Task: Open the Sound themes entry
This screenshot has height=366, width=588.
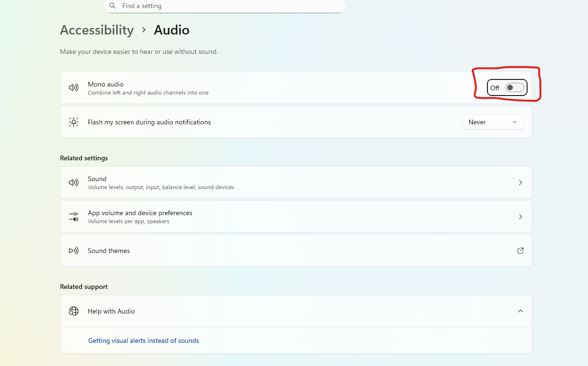Action: (109, 251)
